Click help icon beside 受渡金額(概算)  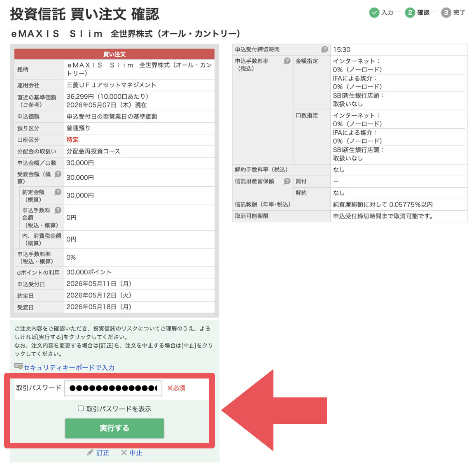click(58, 174)
